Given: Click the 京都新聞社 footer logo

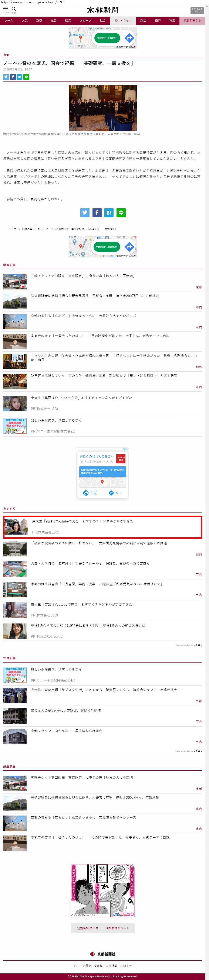Looking at the screenshot, I should [x=103, y=954].
